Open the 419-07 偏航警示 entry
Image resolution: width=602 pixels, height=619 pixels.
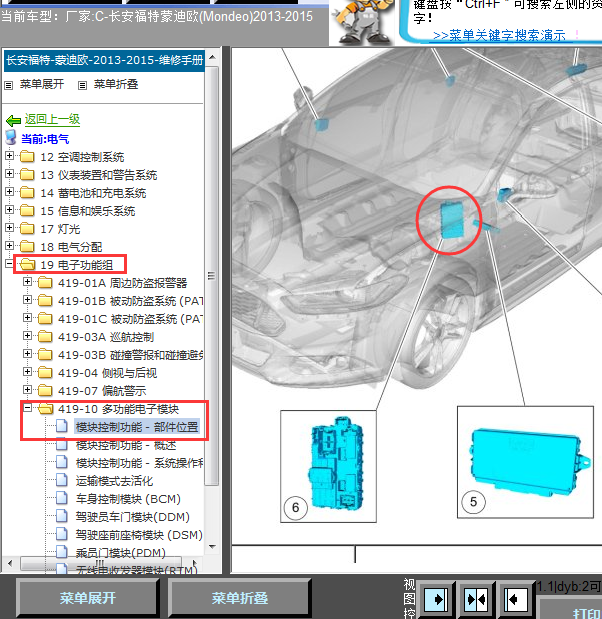102,391
